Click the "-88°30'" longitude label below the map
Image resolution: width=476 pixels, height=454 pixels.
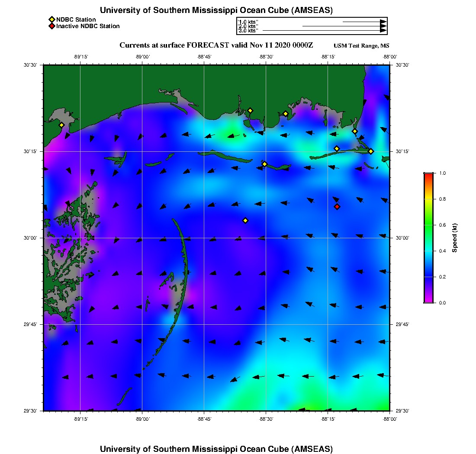(266, 419)
